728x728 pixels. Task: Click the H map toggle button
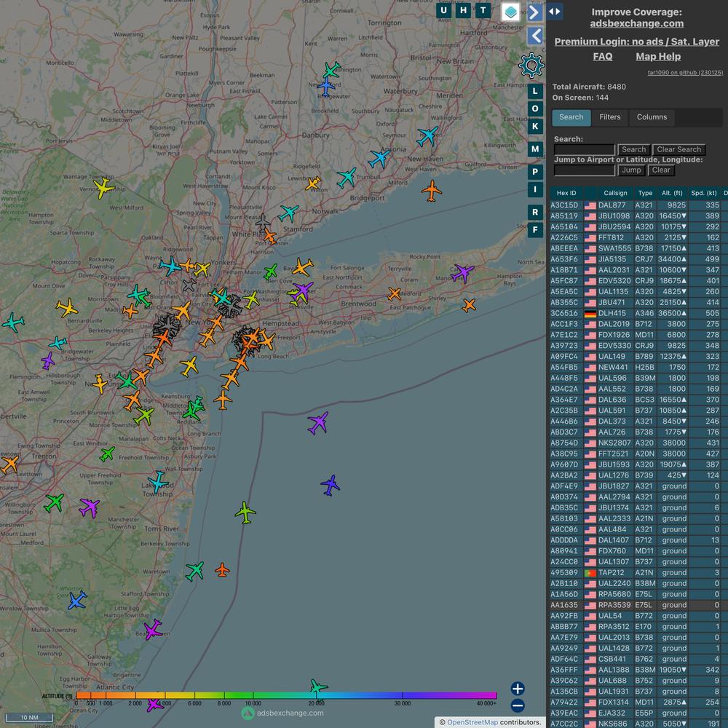(x=463, y=10)
